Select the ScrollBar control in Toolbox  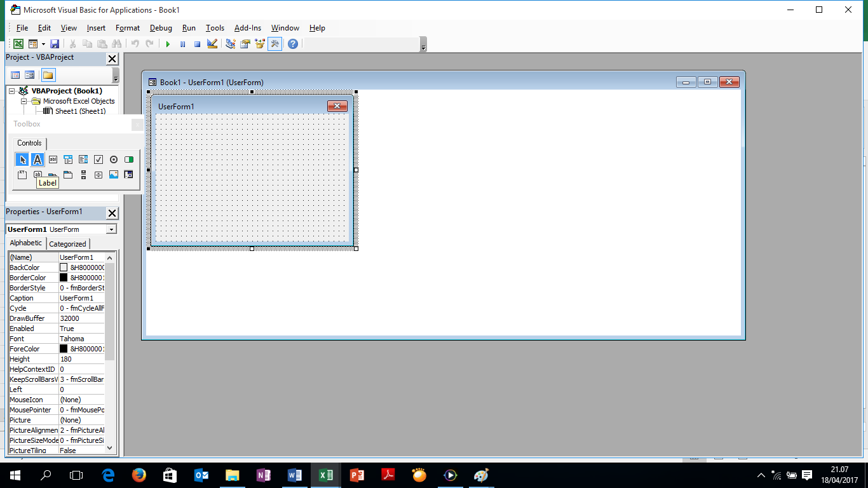pos(83,175)
